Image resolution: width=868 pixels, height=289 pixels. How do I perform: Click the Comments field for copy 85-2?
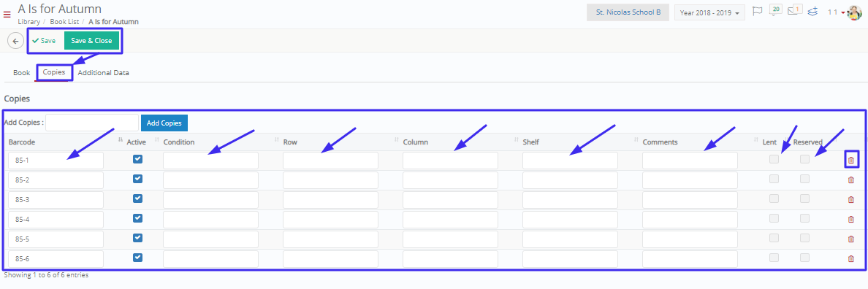point(690,180)
